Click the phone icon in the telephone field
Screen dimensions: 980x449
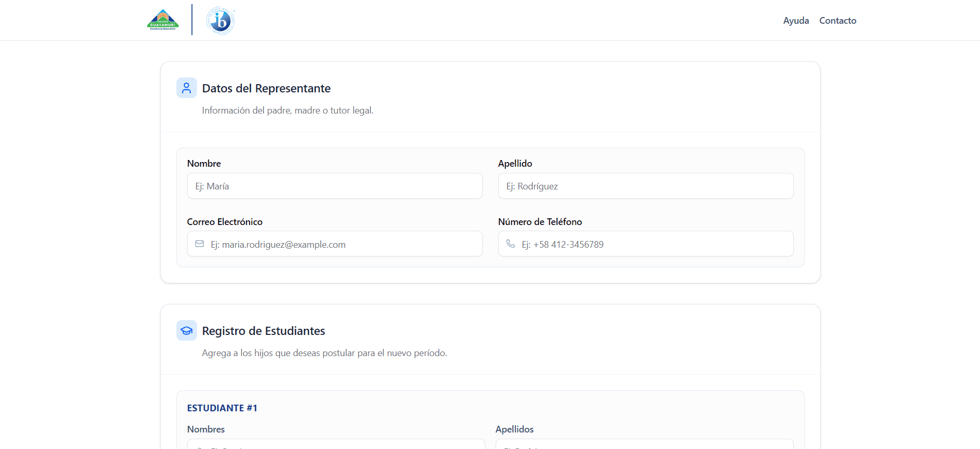[x=511, y=244]
